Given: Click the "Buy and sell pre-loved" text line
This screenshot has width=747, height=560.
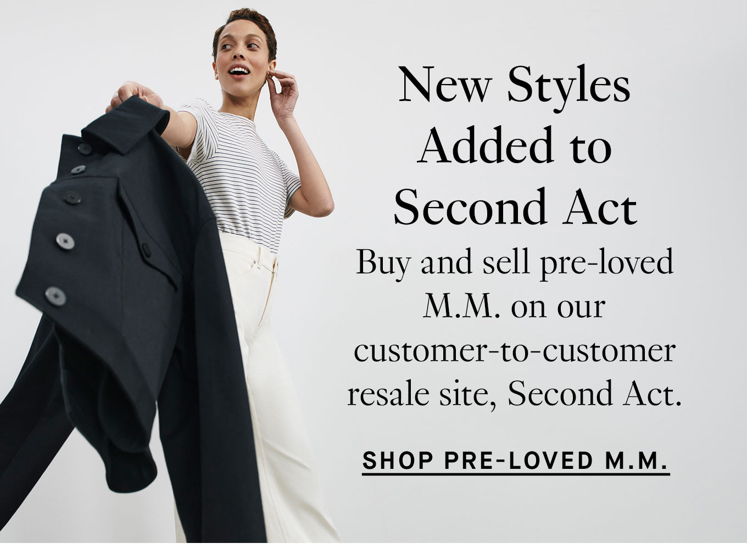Looking at the screenshot, I should click(x=515, y=263).
